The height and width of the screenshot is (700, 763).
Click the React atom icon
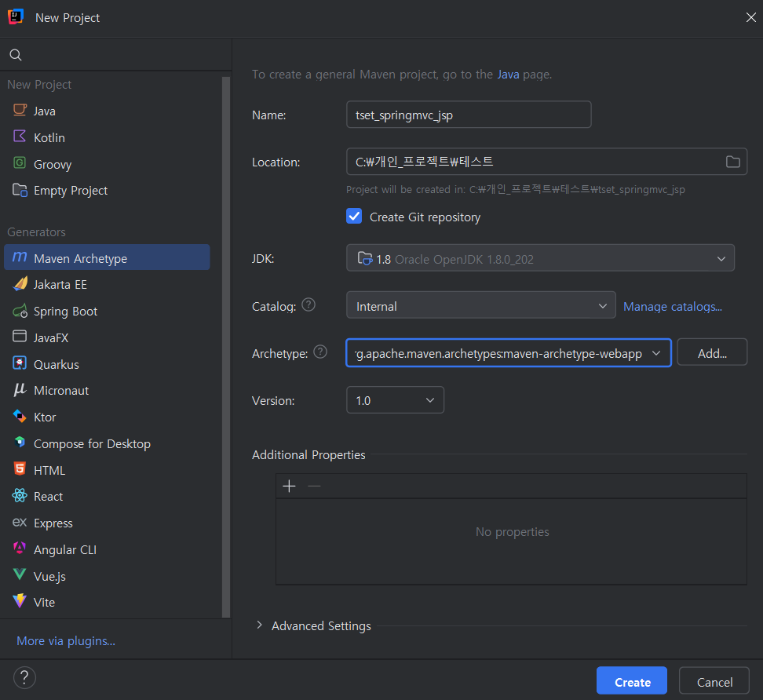[x=20, y=496]
